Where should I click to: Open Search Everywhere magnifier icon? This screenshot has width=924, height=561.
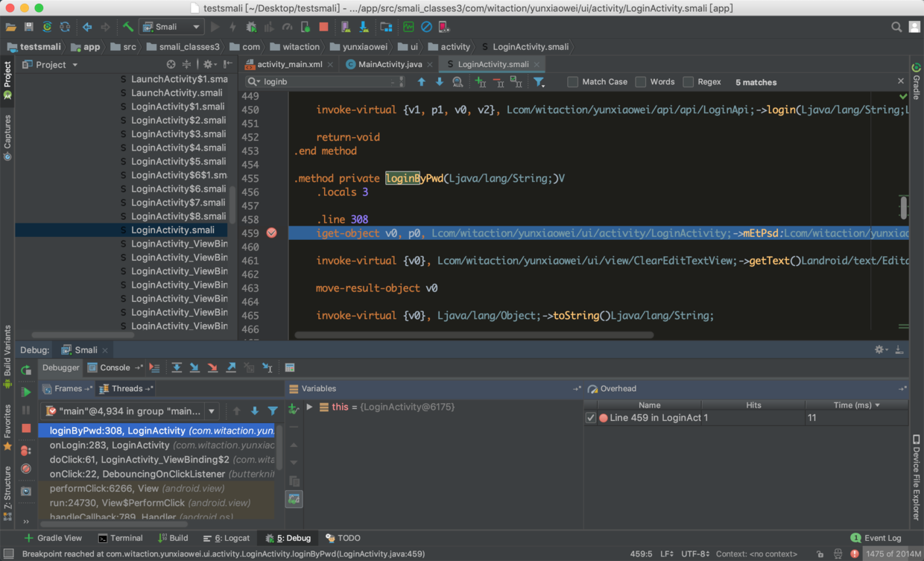pyautogui.click(x=896, y=27)
